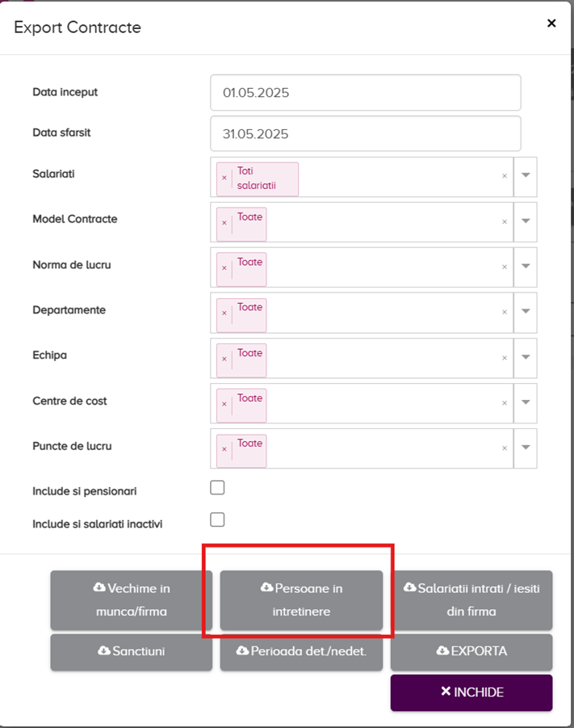Viewport: 574px width, 728px height.
Task: Remove the 'Toti salariatii' tag
Action: pyautogui.click(x=224, y=179)
